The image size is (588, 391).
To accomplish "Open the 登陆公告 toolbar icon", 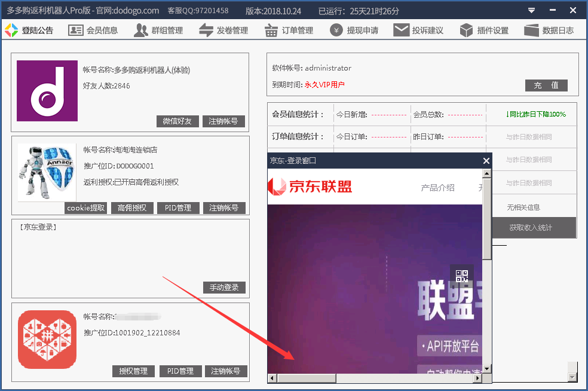I will click(x=11, y=30).
